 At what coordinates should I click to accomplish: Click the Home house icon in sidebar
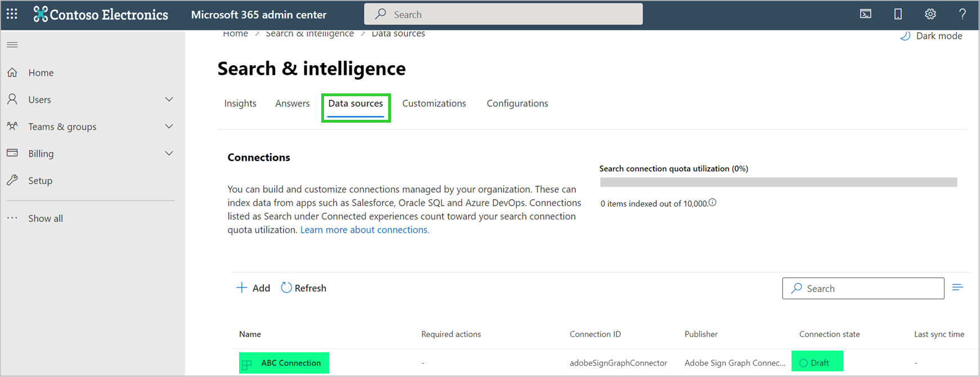(12, 73)
